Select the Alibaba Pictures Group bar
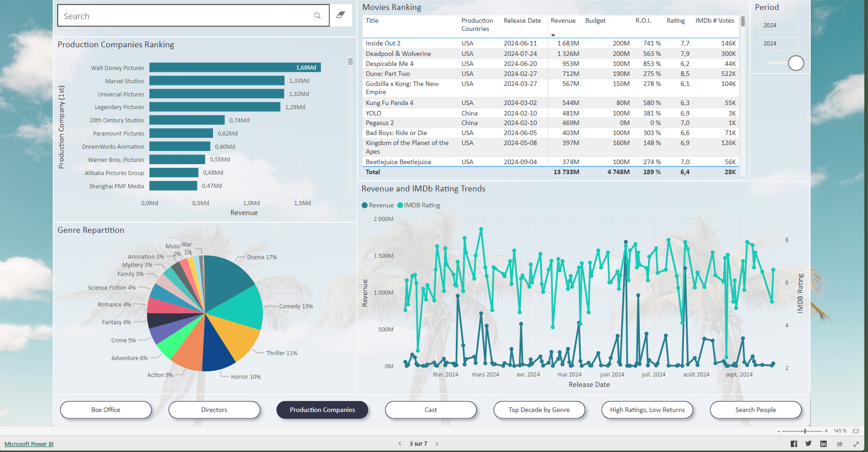The height and width of the screenshot is (452, 868). 174,173
